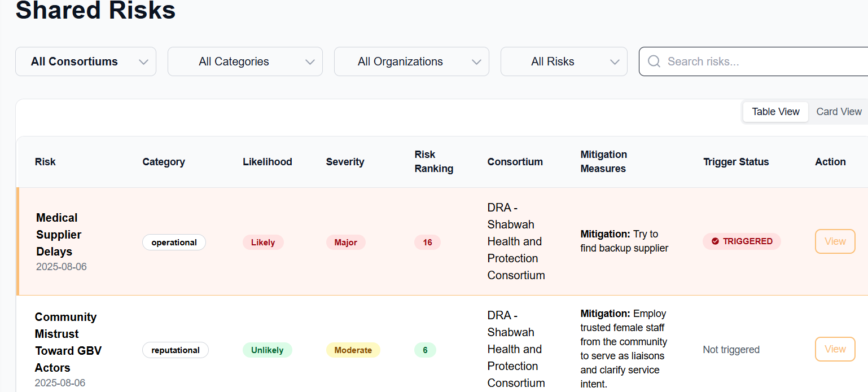The image size is (868, 392).
Task: Click the Likelihood column header
Action: click(x=267, y=162)
